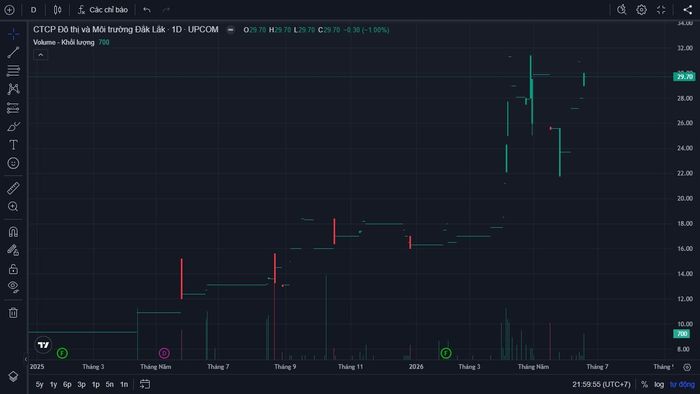Click the F marker near 2026

point(446,353)
